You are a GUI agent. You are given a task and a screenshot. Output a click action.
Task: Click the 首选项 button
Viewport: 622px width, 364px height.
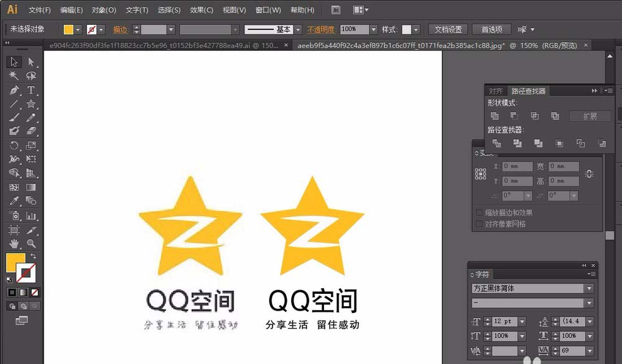(x=492, y=29)
